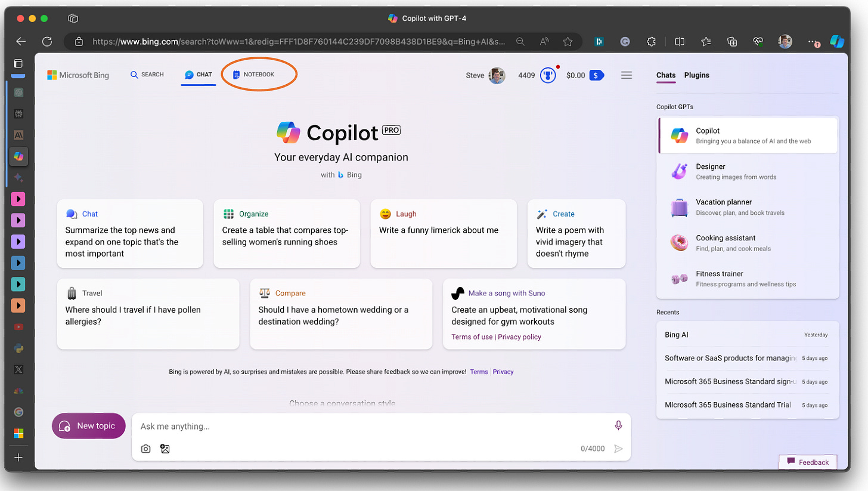Click the send arrow icon in chat box
The width and height of the screenshot is (868, 491).
(618, 449)
